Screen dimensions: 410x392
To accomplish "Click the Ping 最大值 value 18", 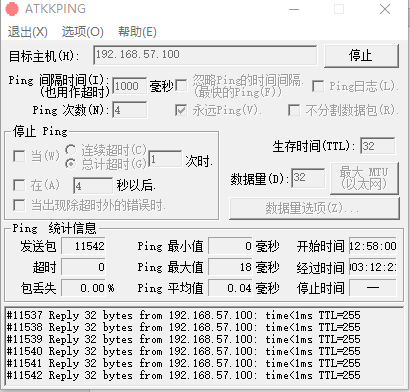I will point(230,267).
